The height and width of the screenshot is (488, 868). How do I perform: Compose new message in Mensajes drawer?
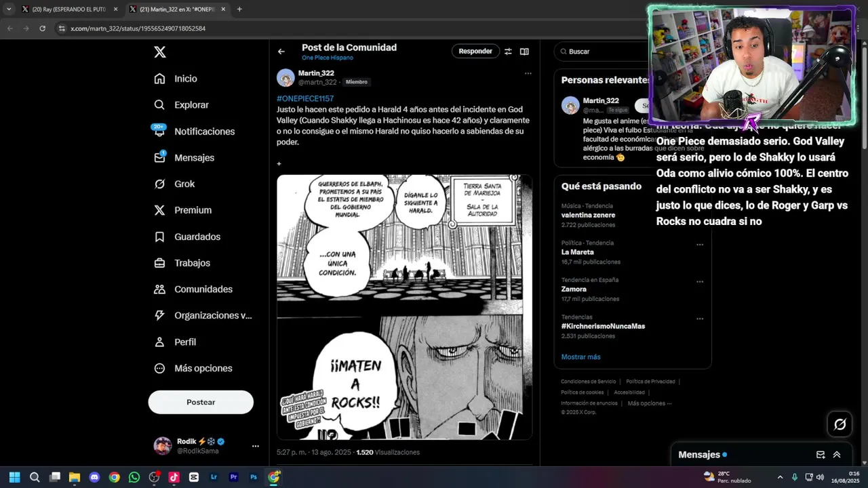[x=821, y=455]
